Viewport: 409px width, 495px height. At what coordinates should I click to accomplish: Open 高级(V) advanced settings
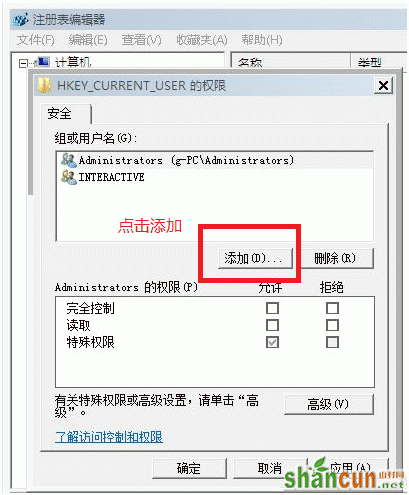tap(329, 404)
